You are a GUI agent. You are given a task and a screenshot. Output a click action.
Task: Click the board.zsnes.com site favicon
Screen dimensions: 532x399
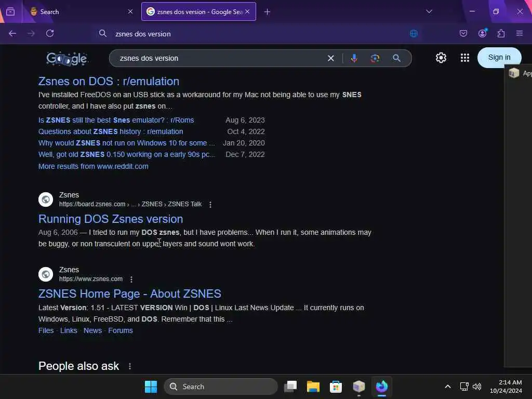pos(46,199)
